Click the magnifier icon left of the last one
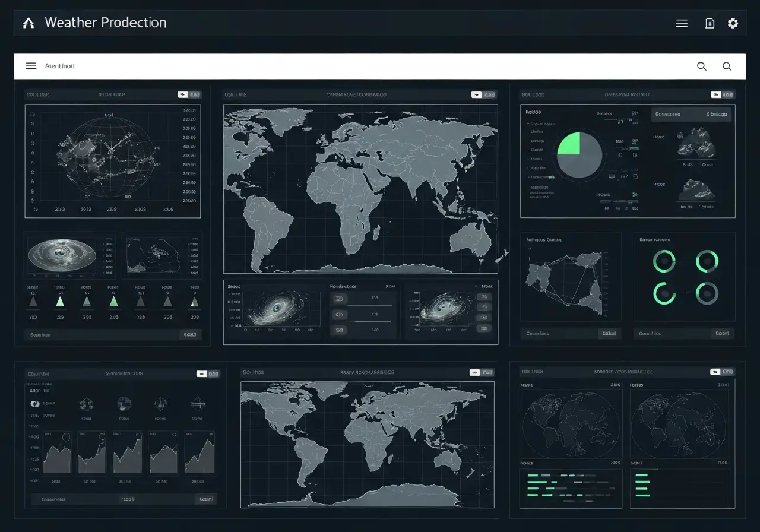Image resolution: width=760 pixels, height=532 pixels. pos(702,66)
